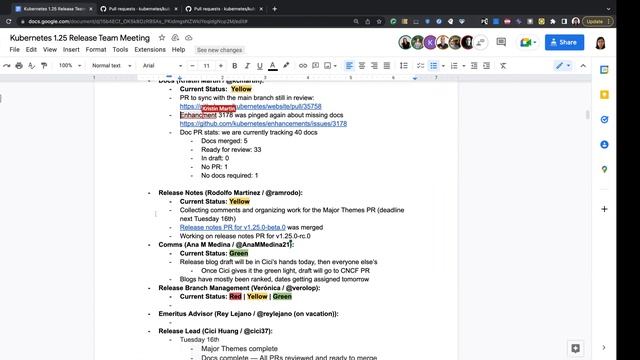Screen dimensions: 640x360
Task: Click the Explore button at bottom right
Action: 576,348
